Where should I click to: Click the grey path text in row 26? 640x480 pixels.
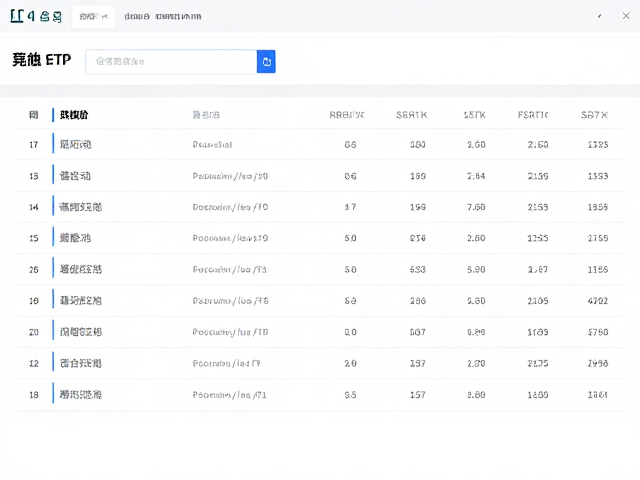[x=230, y=270]
